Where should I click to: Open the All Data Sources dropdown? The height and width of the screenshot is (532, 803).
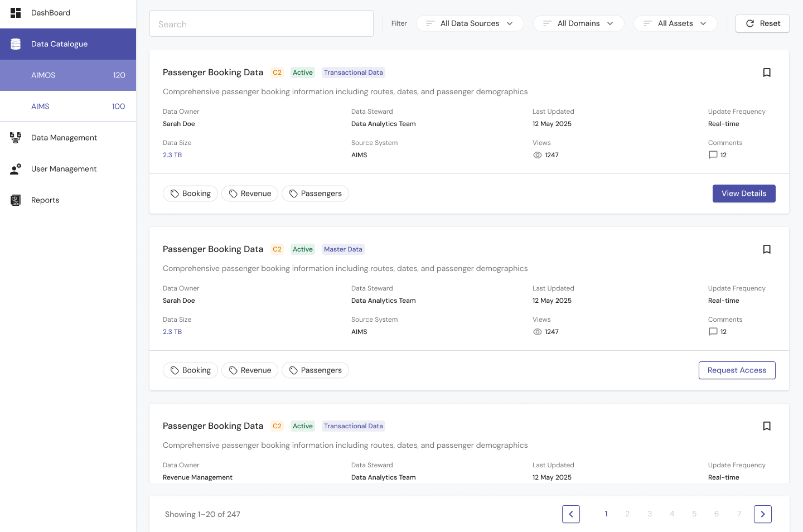pos(470,23)
